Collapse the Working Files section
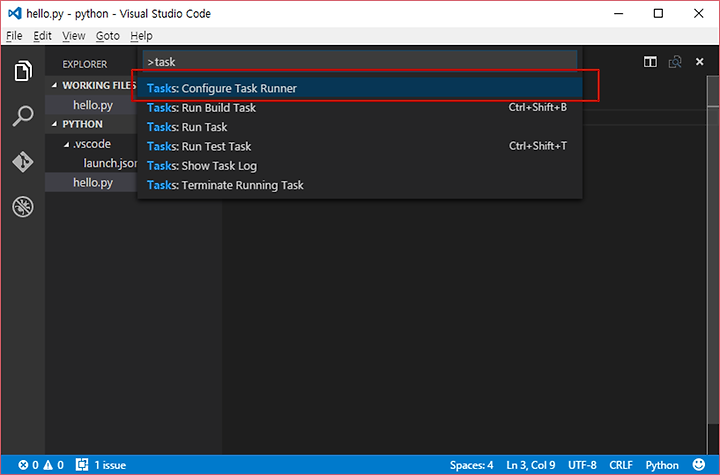Viewport: 720px width, 475px height. coord(56,86)
